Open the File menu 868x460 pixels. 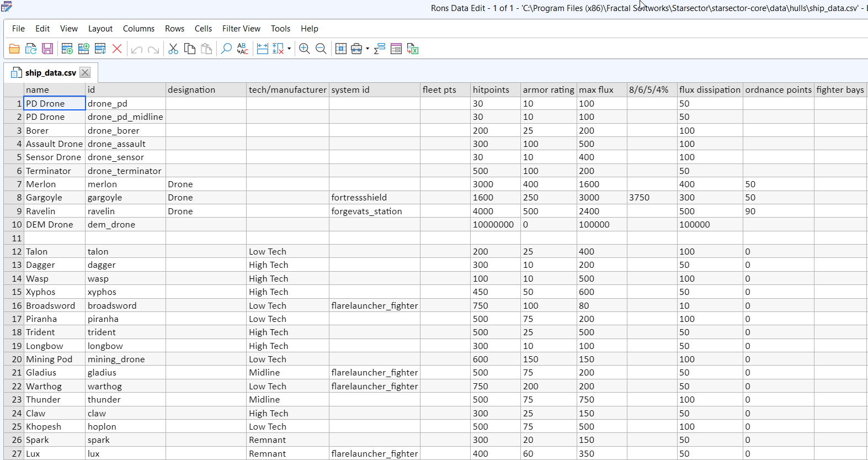click(18, 29)
